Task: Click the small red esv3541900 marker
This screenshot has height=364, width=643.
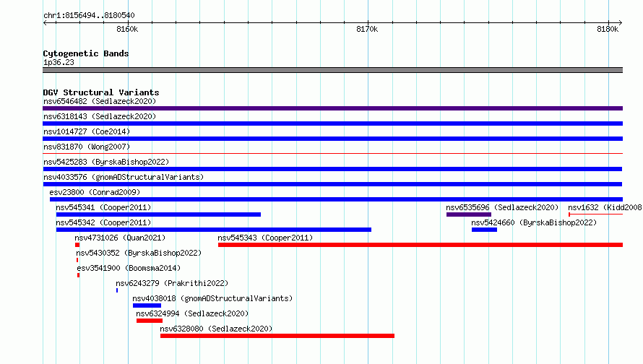Action: pos(78,275)
